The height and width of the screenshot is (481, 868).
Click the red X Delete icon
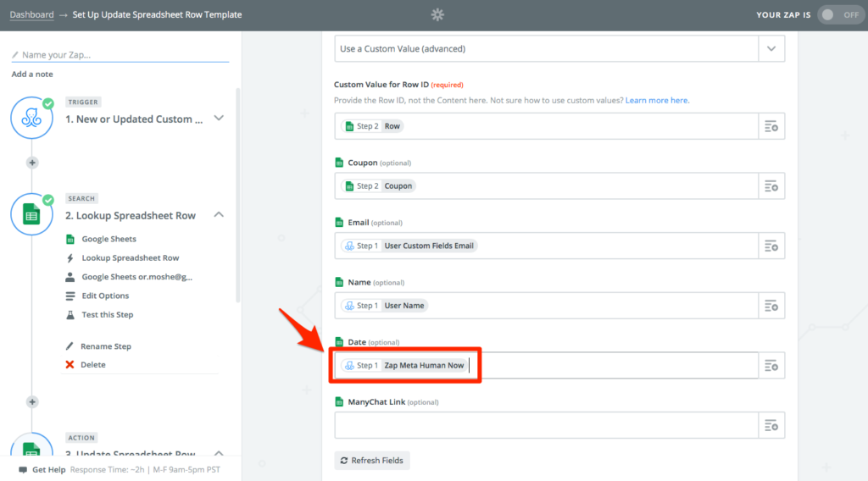click(x=70, y=364)
